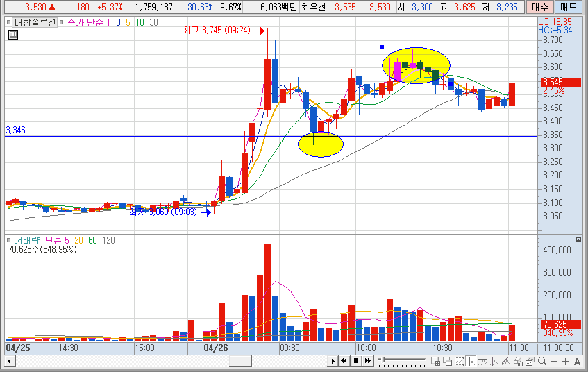Click the 최우선 label in the header bar
The height and width of the screenshot is (372, 588).
click(x=311, y=7)
